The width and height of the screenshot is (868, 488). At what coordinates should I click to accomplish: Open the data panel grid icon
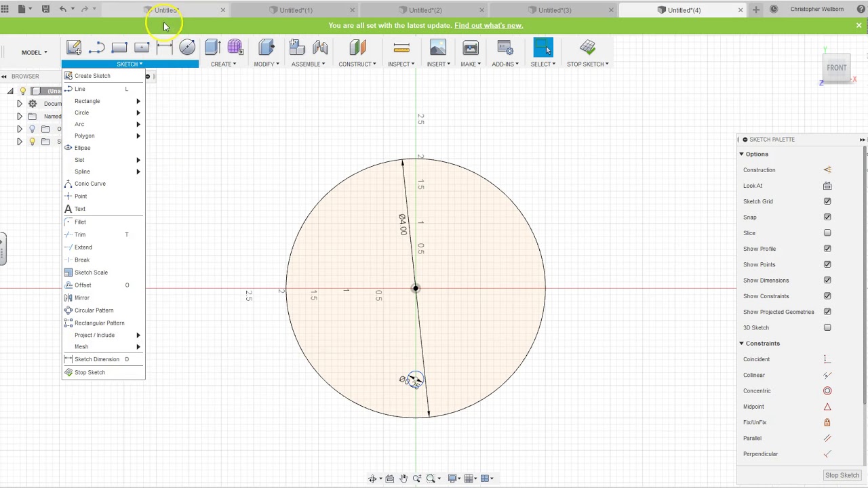pyautogui.click(x=5, y=9)
